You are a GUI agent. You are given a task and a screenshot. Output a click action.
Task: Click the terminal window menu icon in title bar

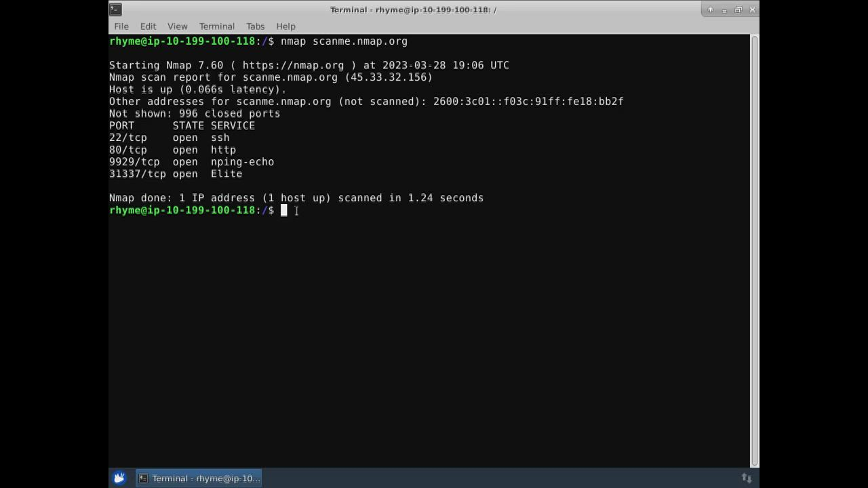(x=115, y=9)
